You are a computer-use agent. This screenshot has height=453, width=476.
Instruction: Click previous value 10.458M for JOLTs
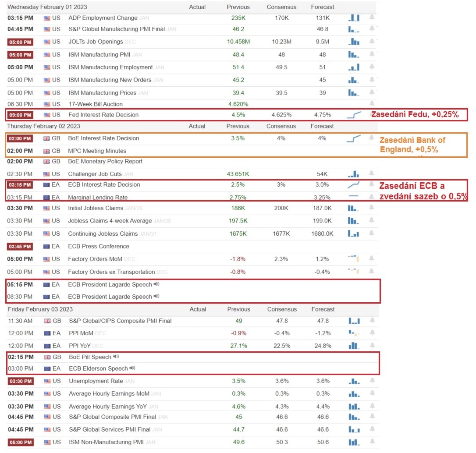(238, 42)
